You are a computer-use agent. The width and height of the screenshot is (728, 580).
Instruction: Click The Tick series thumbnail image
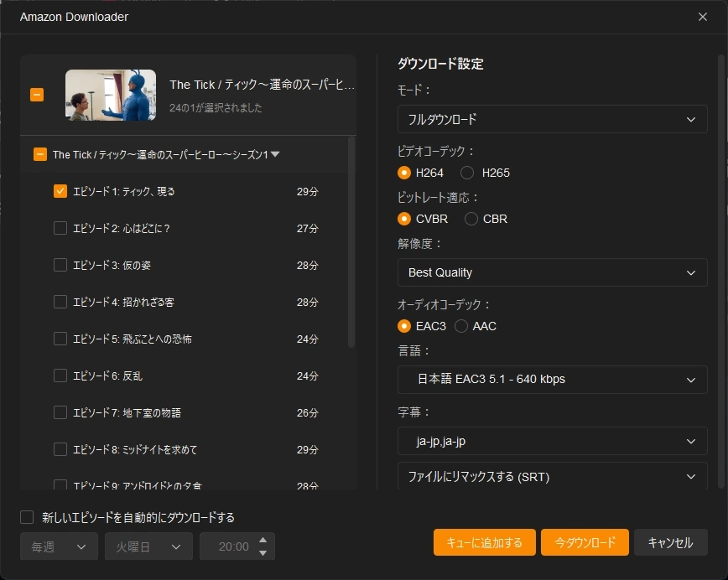point(110,94)
